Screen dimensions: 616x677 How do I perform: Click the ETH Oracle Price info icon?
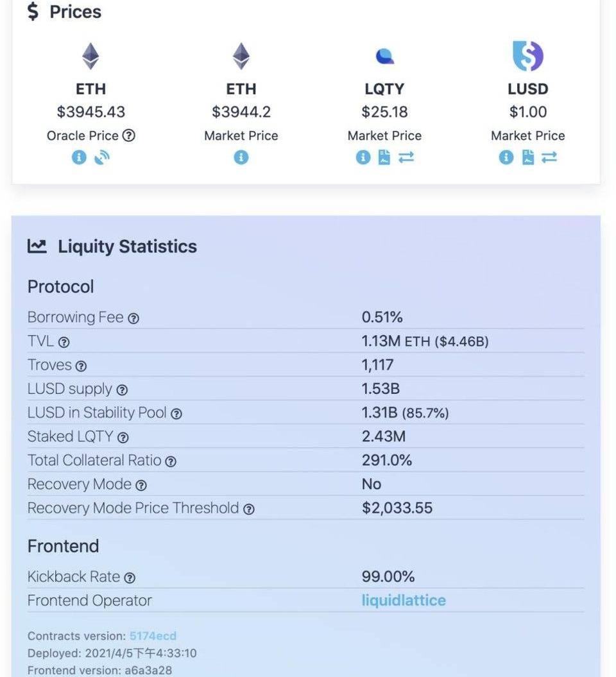(x=78, y=157)
